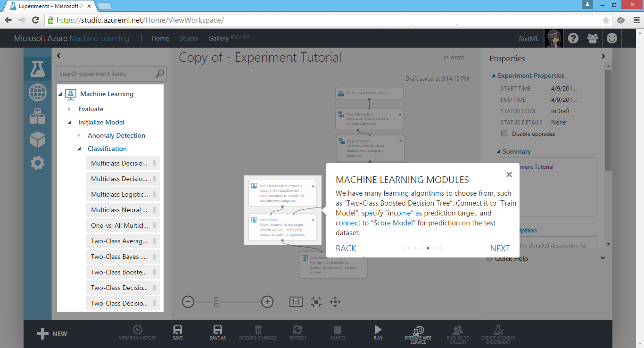644x348 pixels.
Task: Collapse the left module palette arrow
Action: pos(59,56)
